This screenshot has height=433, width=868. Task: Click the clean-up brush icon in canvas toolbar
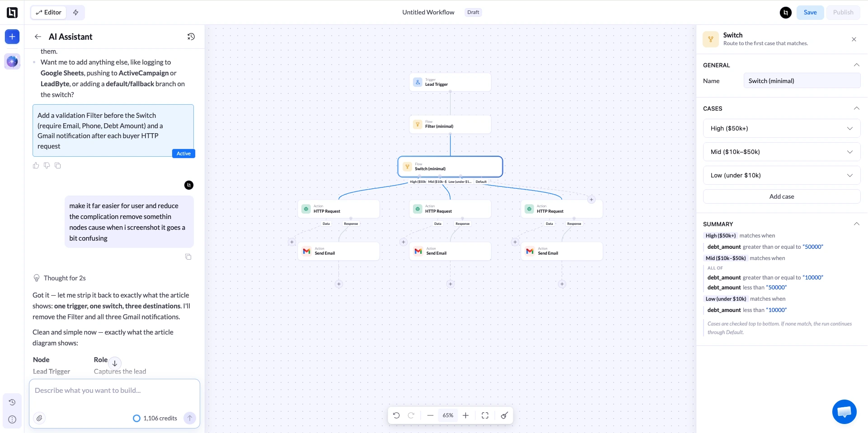(505, 415)
